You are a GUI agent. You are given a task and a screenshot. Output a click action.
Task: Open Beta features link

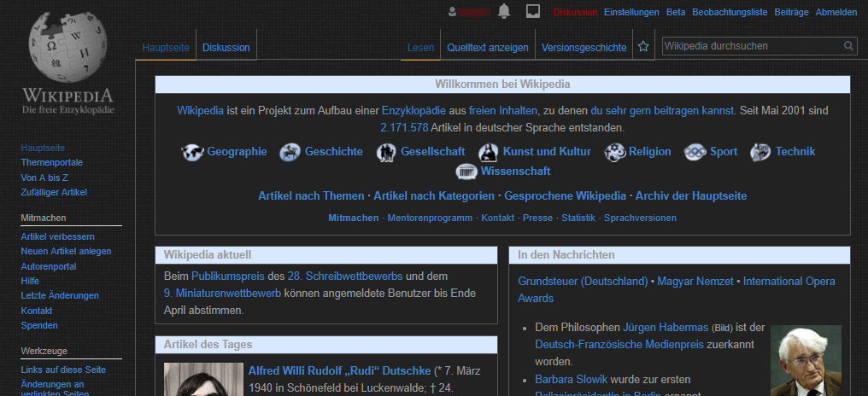pos(676,12)
